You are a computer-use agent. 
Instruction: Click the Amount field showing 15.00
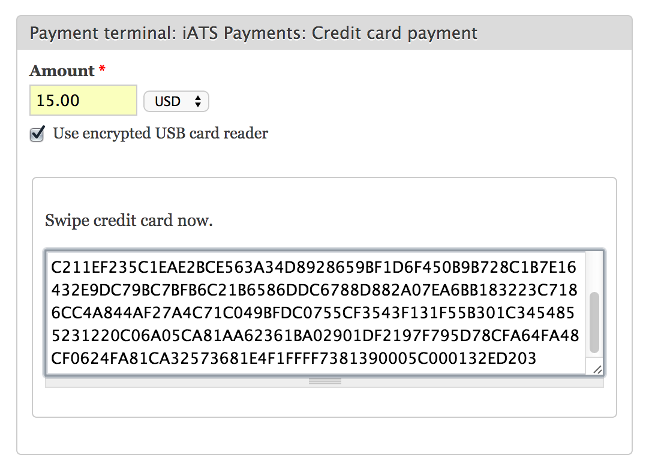click(x=83, y=100)
